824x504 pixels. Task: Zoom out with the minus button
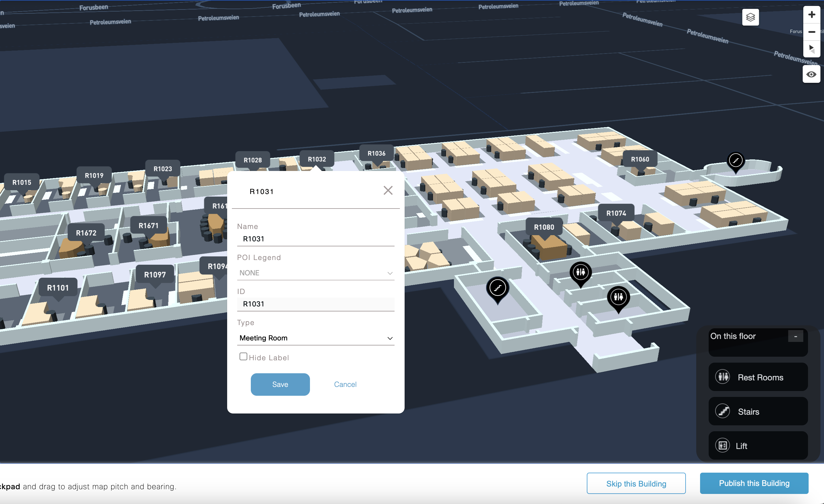click(x=811, y=32)
